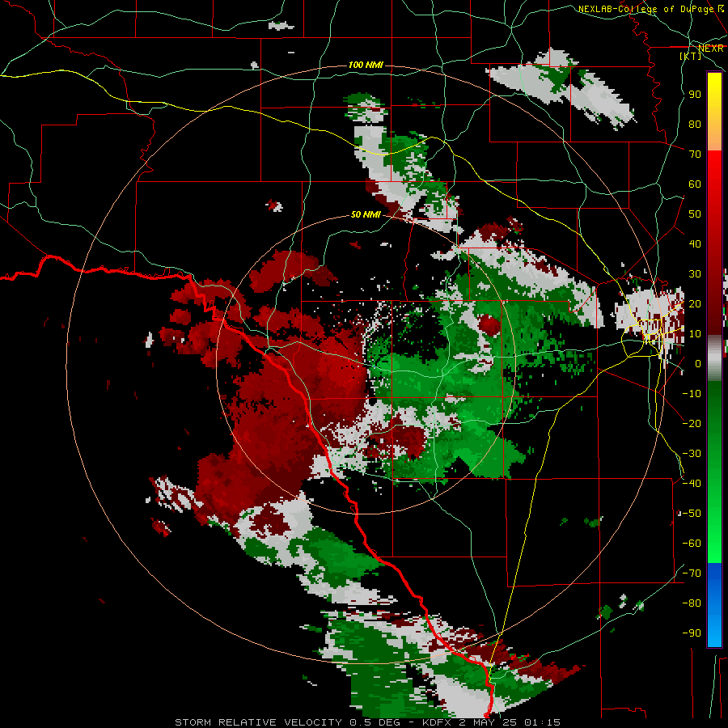Click the positive 70 velocity scale label

coord(695,154)
